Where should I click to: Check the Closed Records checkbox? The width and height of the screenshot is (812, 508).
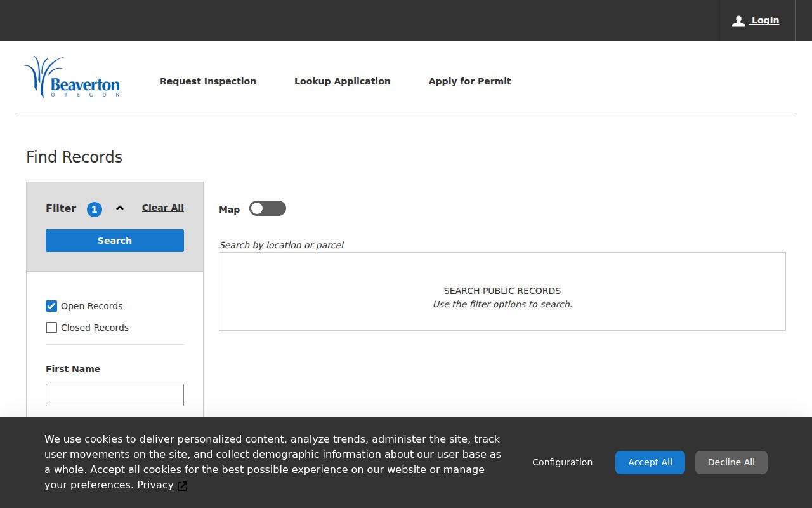tap(51, 328)
